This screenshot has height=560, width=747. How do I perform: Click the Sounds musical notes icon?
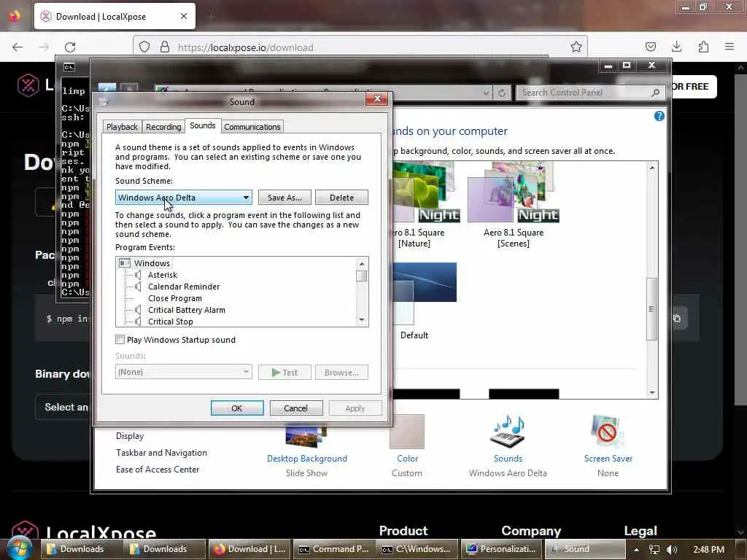pos(508,432)
